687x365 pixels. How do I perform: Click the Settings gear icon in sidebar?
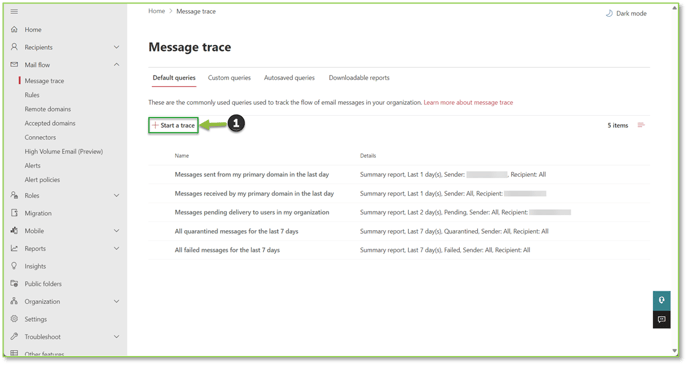(14, 319)
